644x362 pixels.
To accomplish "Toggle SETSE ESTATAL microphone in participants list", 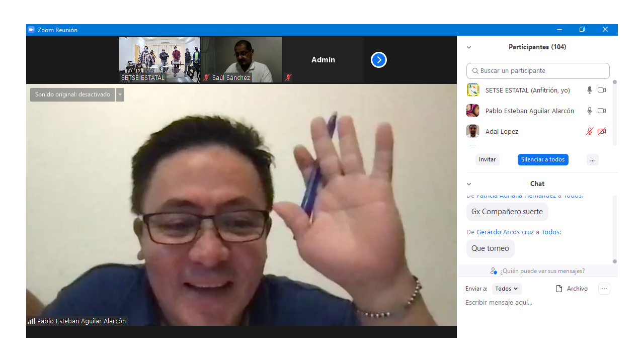I will (590, 90).
